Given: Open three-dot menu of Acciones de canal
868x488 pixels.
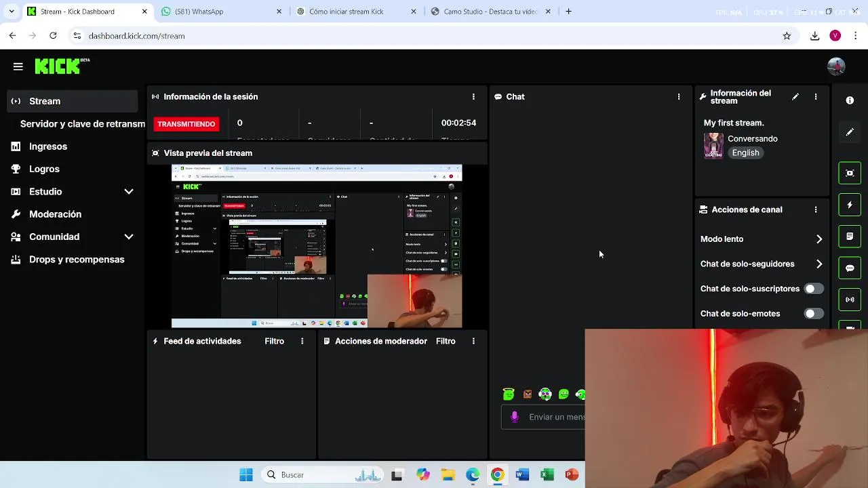Looking at the screenshot, I should click(816, 210).
